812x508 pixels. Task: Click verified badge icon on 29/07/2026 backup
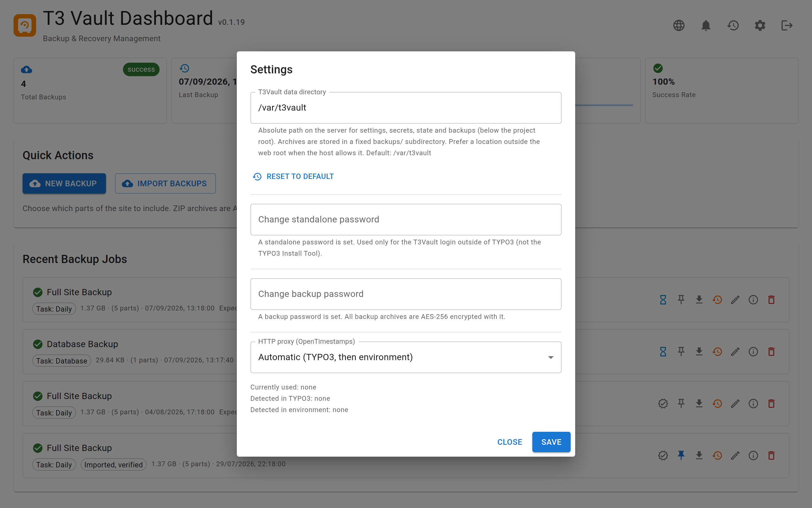(663, 456)
